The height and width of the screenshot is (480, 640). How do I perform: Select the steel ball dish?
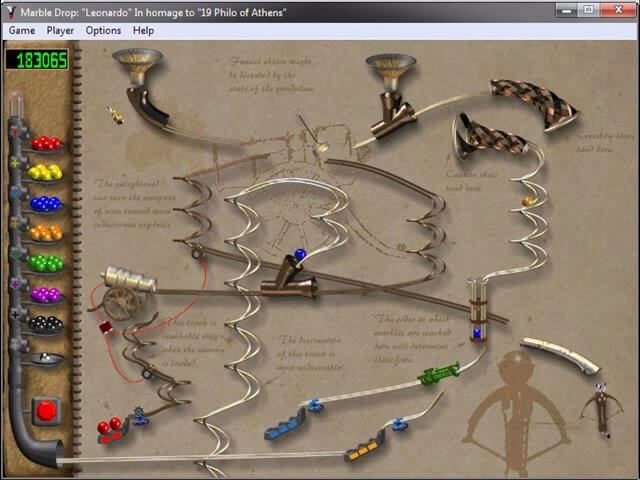(47, 358)
